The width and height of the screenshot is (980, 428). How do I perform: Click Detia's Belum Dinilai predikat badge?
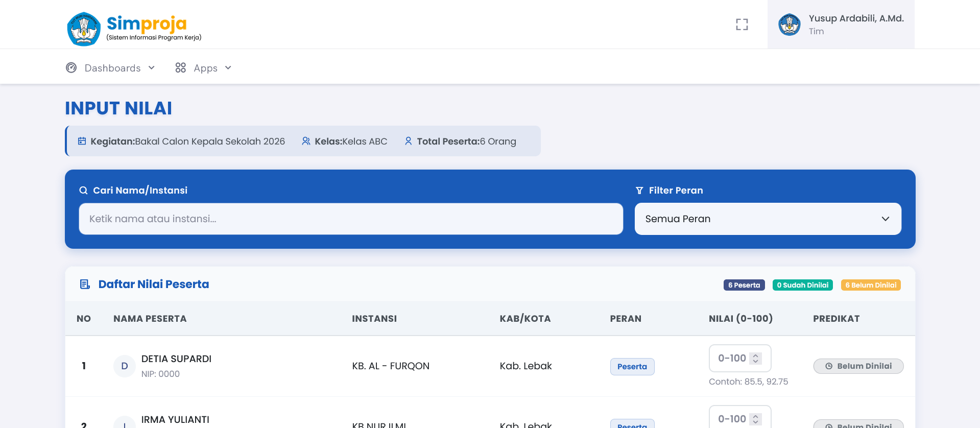[x=858, y=366]
